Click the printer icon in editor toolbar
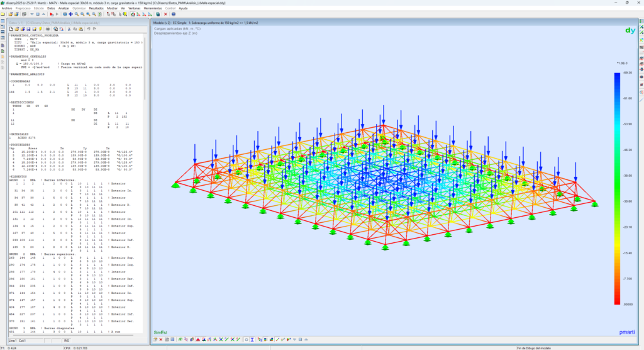644x350 pixels. pyautogui.click(x=48, y=29)
